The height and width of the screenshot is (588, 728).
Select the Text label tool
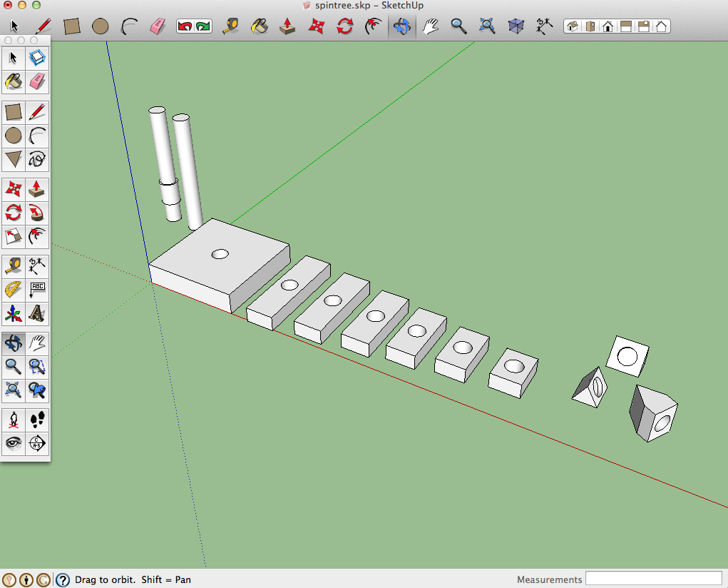(x=37, y=290)
